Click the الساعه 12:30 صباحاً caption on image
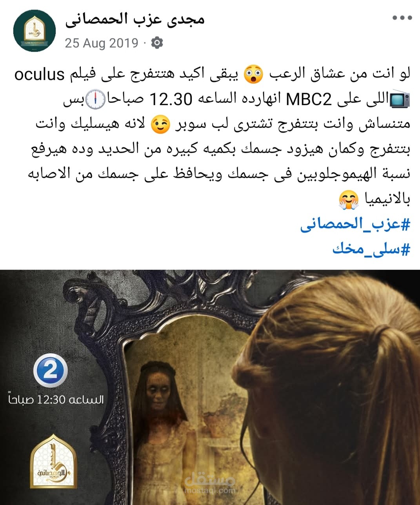 pos(56,400)
